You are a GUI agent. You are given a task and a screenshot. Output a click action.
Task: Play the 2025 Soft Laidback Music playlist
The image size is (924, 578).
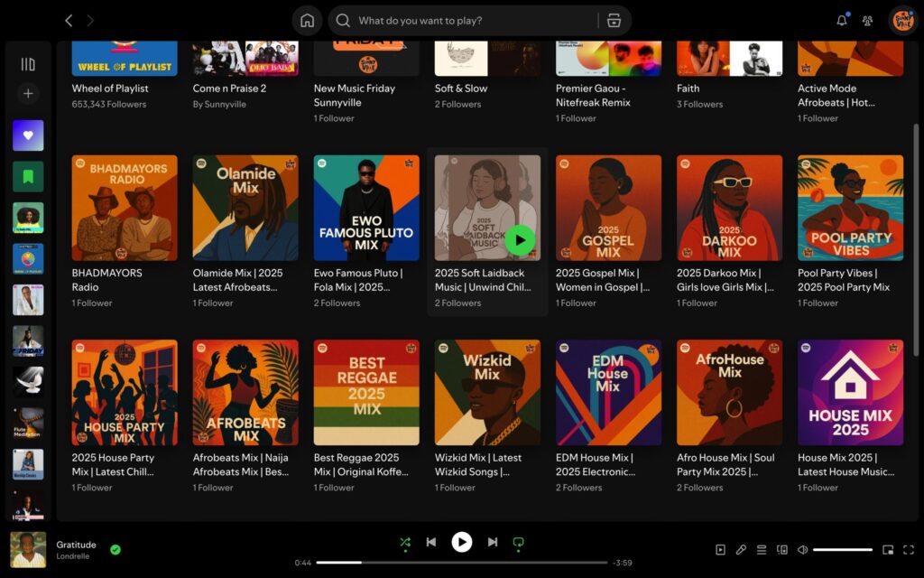pos(519,239)
